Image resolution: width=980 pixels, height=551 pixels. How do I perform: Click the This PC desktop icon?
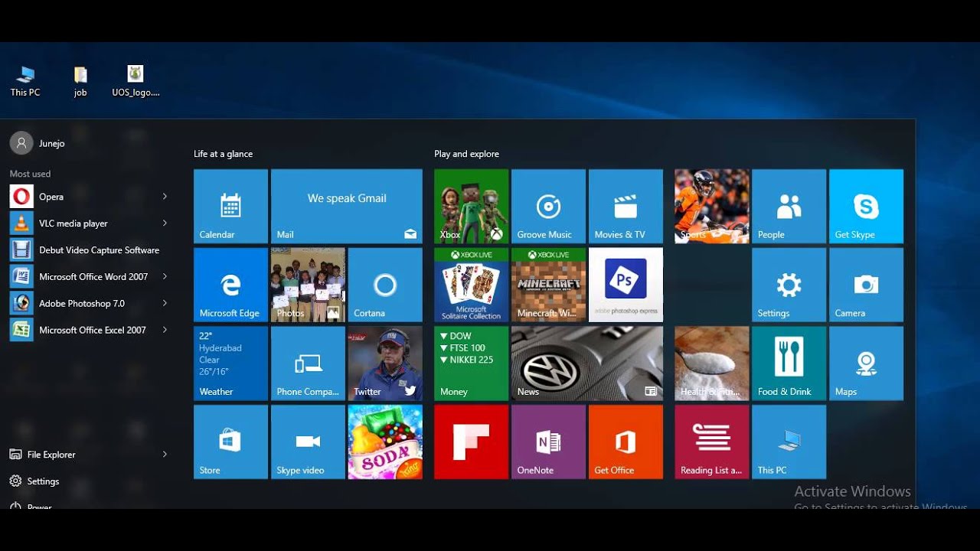25,81
